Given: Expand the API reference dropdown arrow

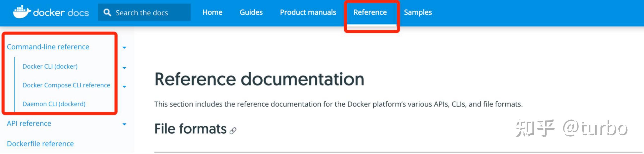Looking at the screenshot, I should [x=124, y=124].
